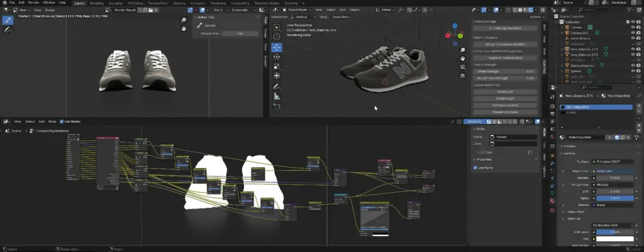Click the white Tint color swatch
644x252 pixels.
click(x=615, y=239)
